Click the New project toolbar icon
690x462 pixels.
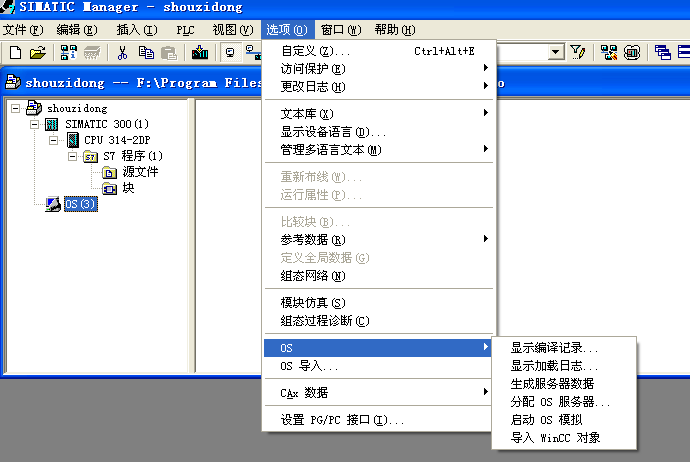[15, 53]
